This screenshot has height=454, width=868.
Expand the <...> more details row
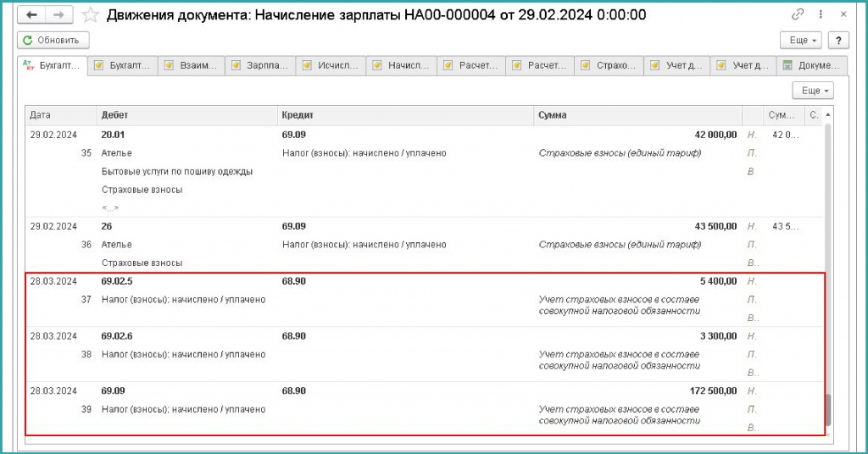point(110,208)
